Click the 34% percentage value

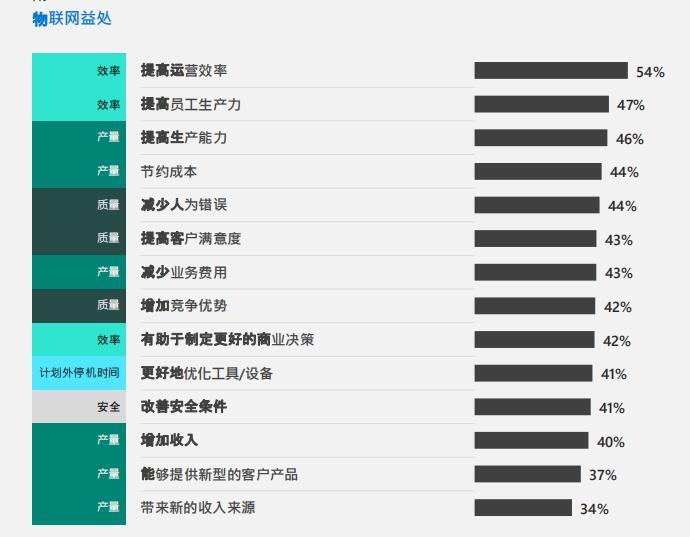point(594,509)
